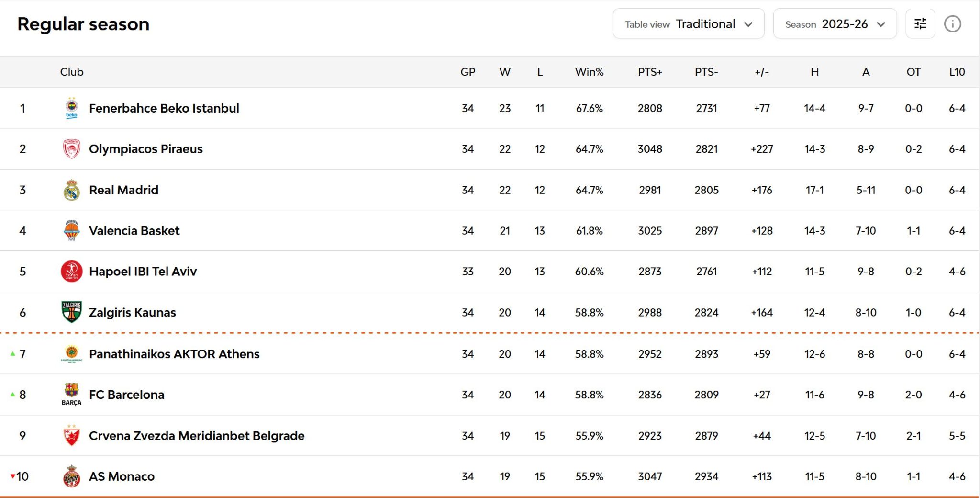Open the FC Barcelona team link
This screenshot has width=980, height=498.
(x=126, y=395)
